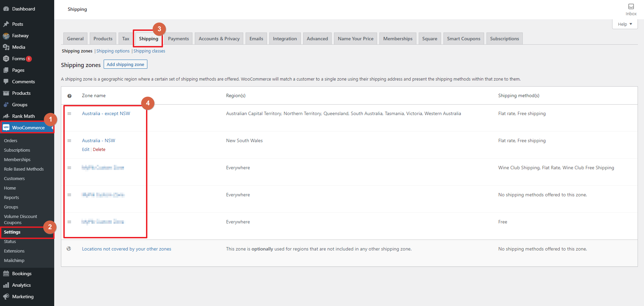Click the Rank Math chart icon

click(x=6, y=116)
